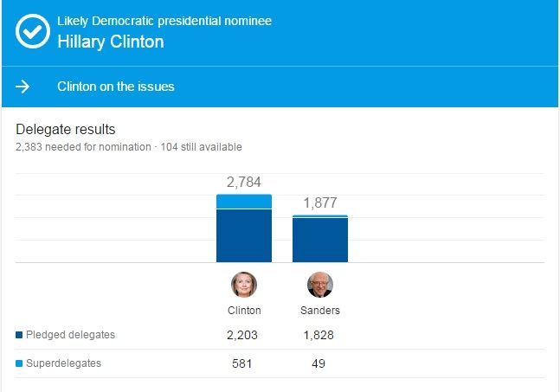Click the Hillary Clinton nominee name heading
Viewport: 560px width, 392px height.
pyautogui.click(x=110, y=41)
